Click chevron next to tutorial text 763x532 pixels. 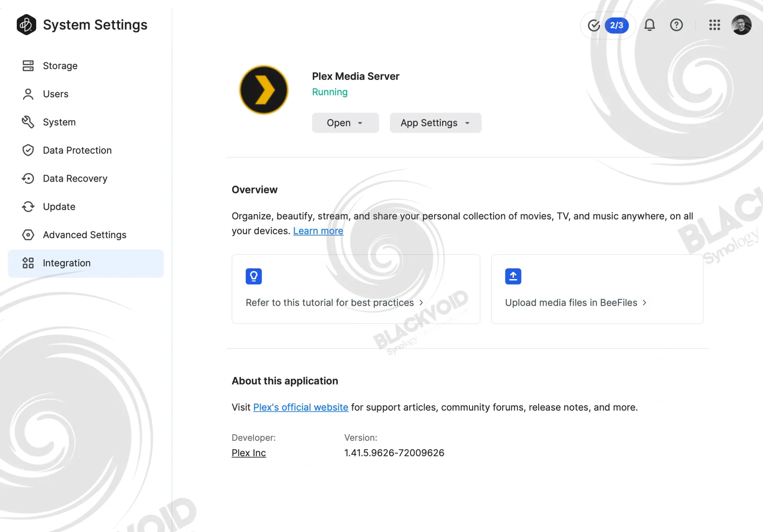pyautogui.click(x=421, y=303)
